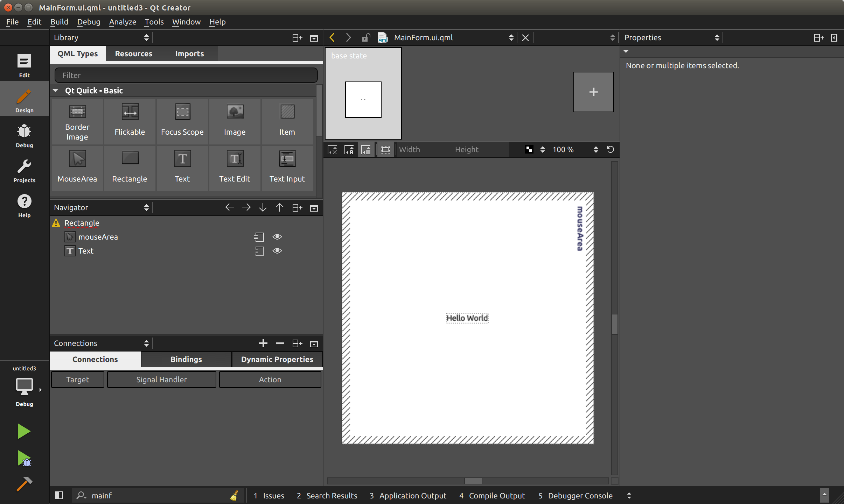844x504 pixels.
Task: Open the Bindings tab in Connections
Action: pyautogui.click(x=186, y=359)
